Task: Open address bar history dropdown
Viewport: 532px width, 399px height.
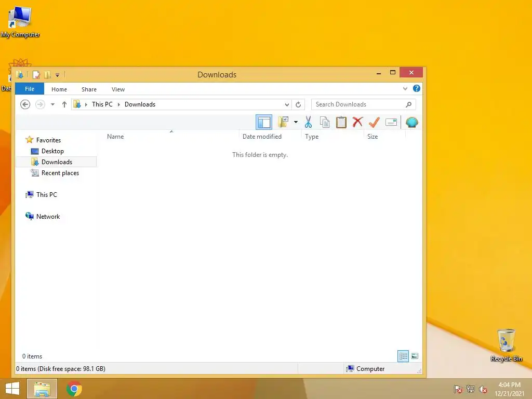Action: tap(287, 104)
